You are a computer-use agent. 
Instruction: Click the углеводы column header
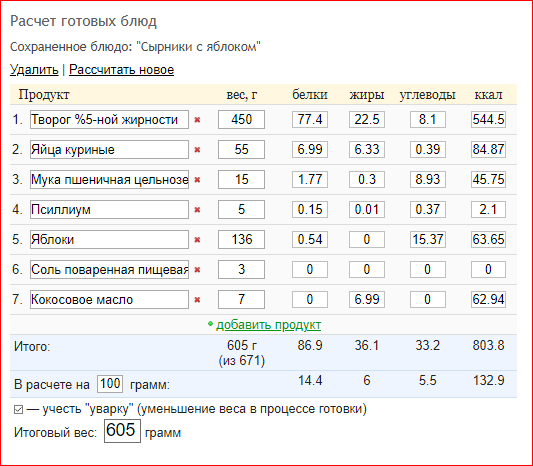tap(427, 95)
